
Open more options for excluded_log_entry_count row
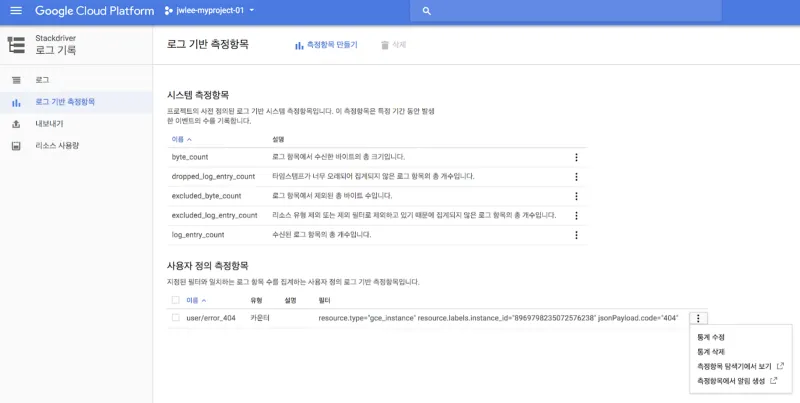pyautogui.click(x=576, y=215)
